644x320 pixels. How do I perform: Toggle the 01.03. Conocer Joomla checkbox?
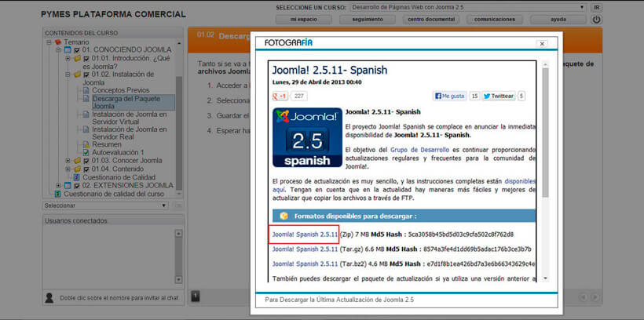coord(86,161)
